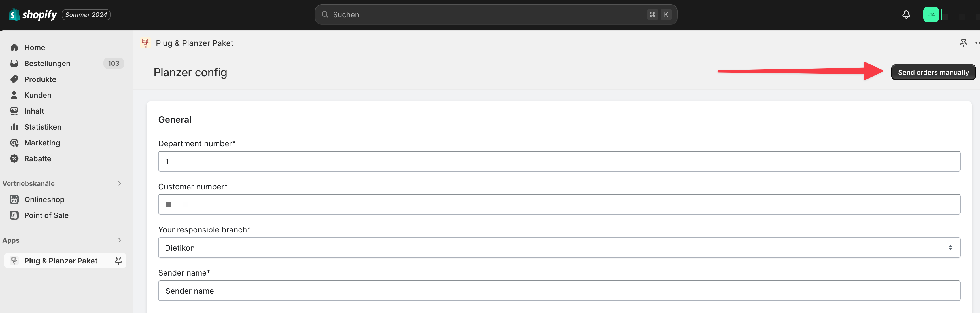
Task: Click the Plug & Planzer Paket header app icon
Action: 146,43
